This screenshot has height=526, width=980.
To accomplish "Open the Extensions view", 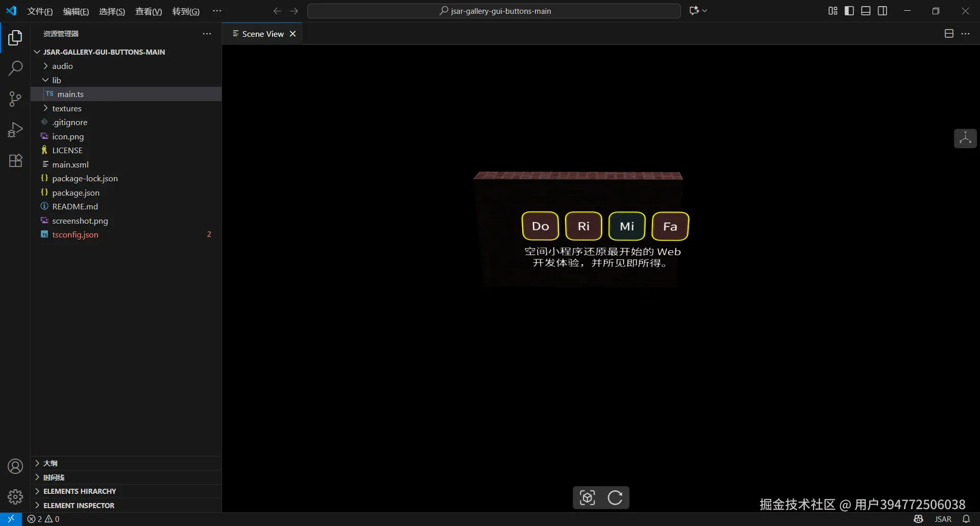I will 15,160.
